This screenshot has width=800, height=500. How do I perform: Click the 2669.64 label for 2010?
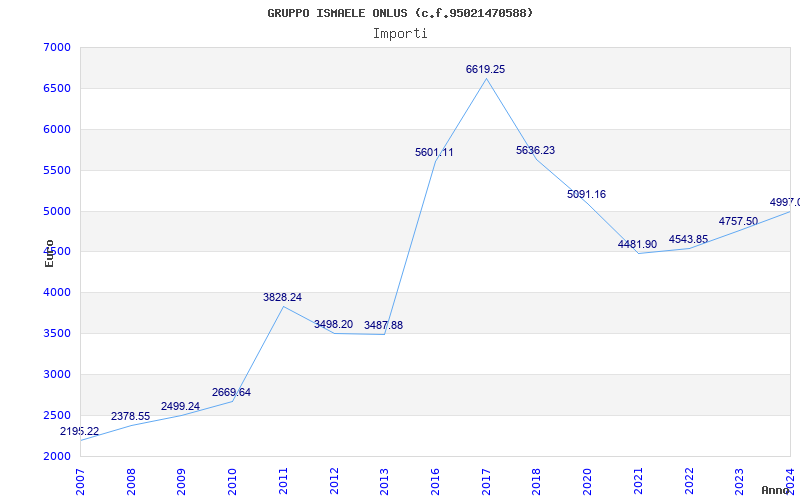coord(232,393)
